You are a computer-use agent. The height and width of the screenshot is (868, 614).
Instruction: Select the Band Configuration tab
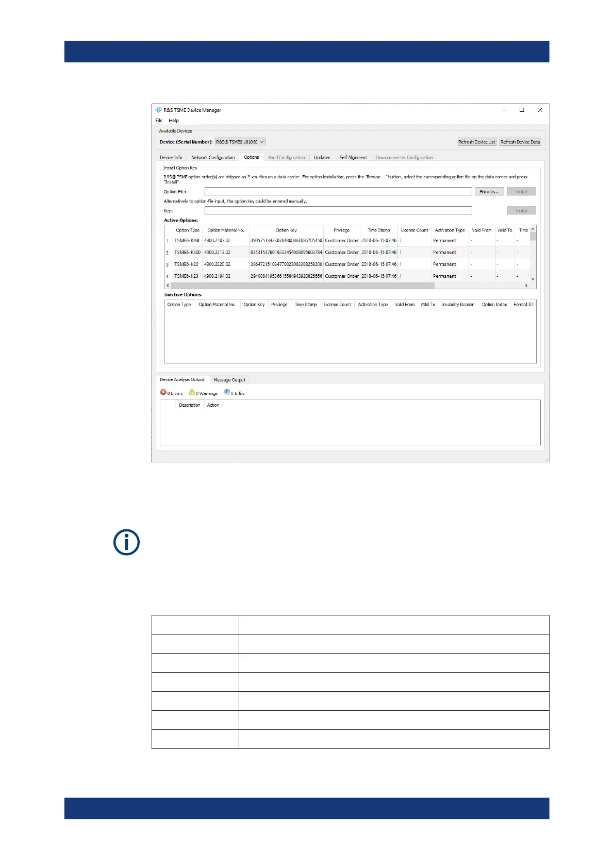point(287,158)
